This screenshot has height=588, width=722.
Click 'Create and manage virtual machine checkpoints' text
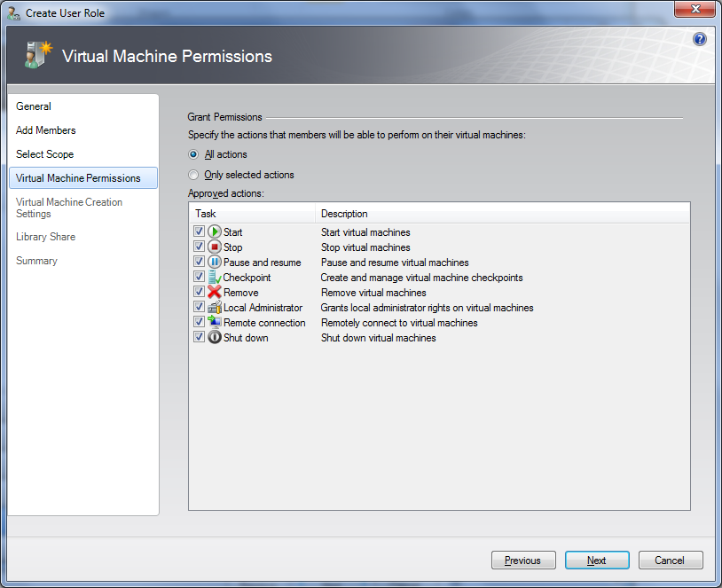pos(422,278)
